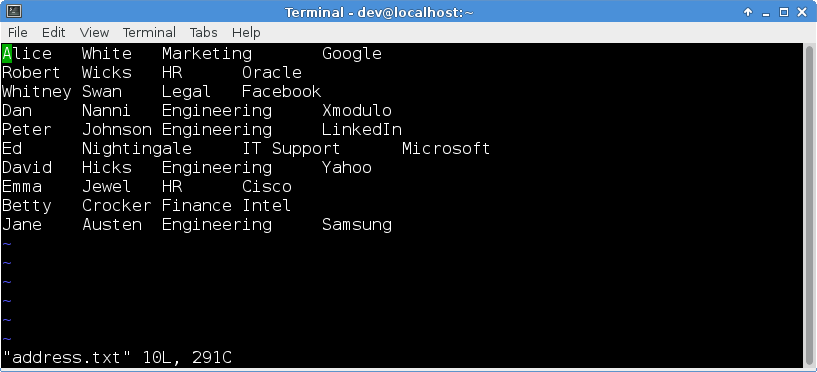Click on the name Whitney
817x372 pixels.
(36, 92)
